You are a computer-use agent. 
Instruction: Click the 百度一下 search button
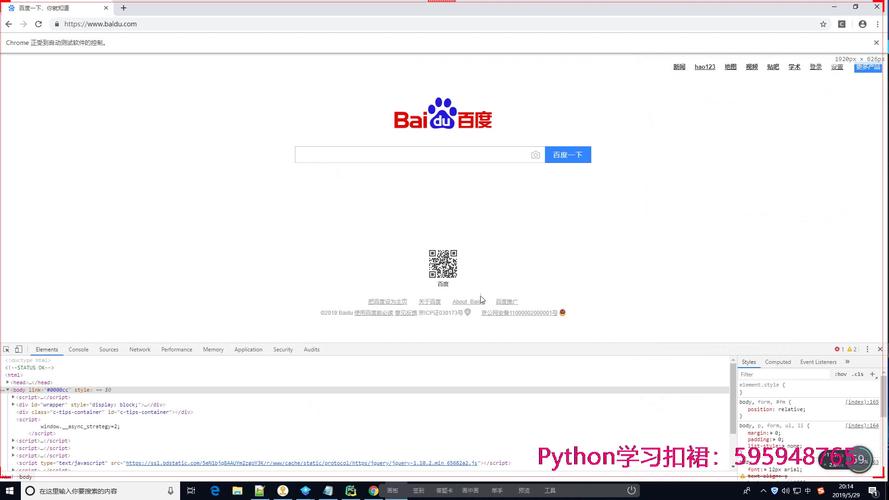568,155
